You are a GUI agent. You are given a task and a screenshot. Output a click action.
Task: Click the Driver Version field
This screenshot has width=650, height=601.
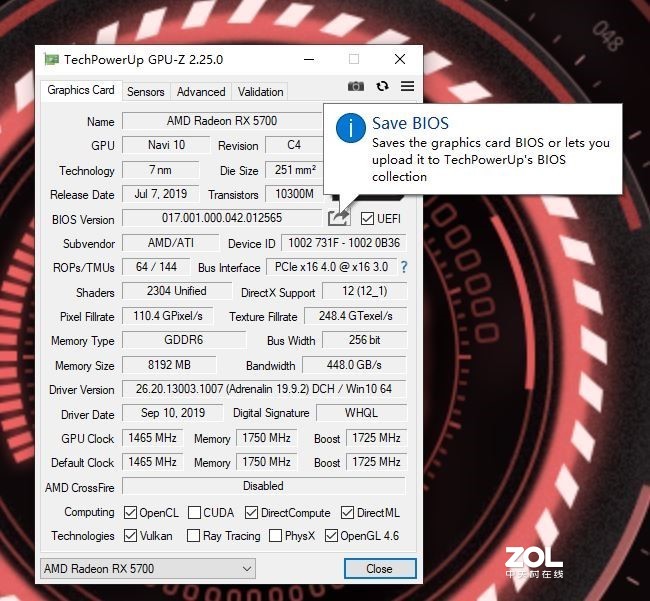(264, 389)
